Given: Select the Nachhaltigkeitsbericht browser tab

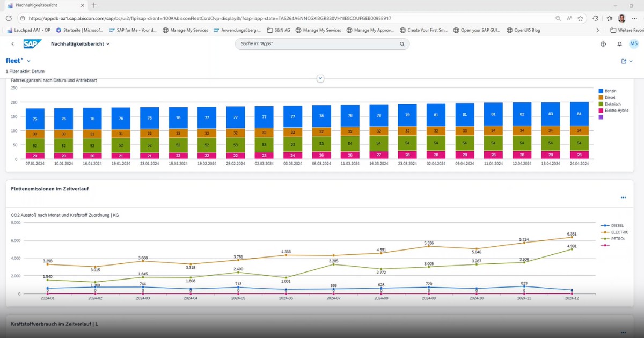Looking at the screenshot, I should (46, 5).
